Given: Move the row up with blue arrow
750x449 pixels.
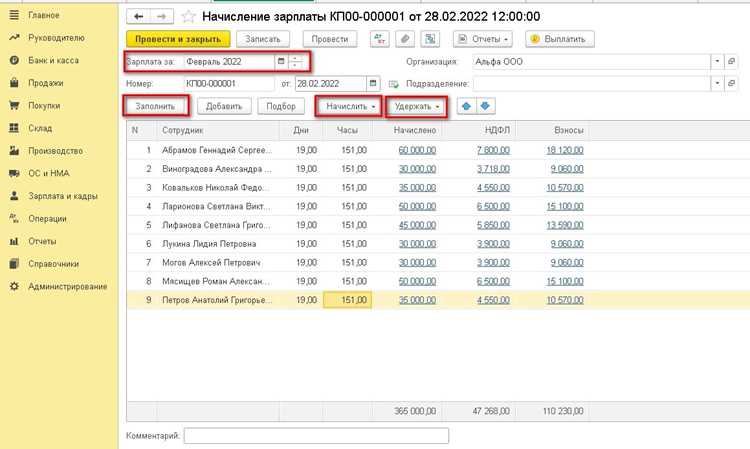Looking at the screenshot, I should pos(466,106).
